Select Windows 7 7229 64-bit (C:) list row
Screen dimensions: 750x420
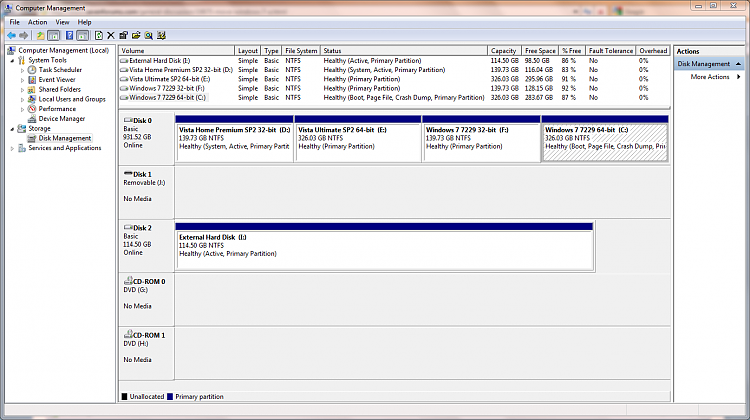[x=394, y=98]
